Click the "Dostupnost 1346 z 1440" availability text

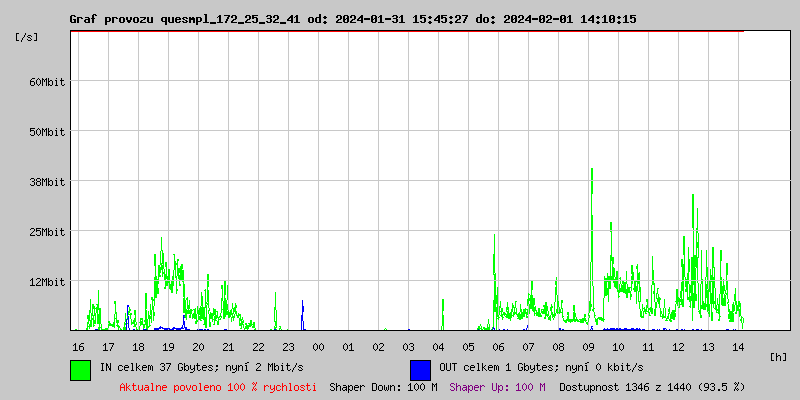pos(652,387)
